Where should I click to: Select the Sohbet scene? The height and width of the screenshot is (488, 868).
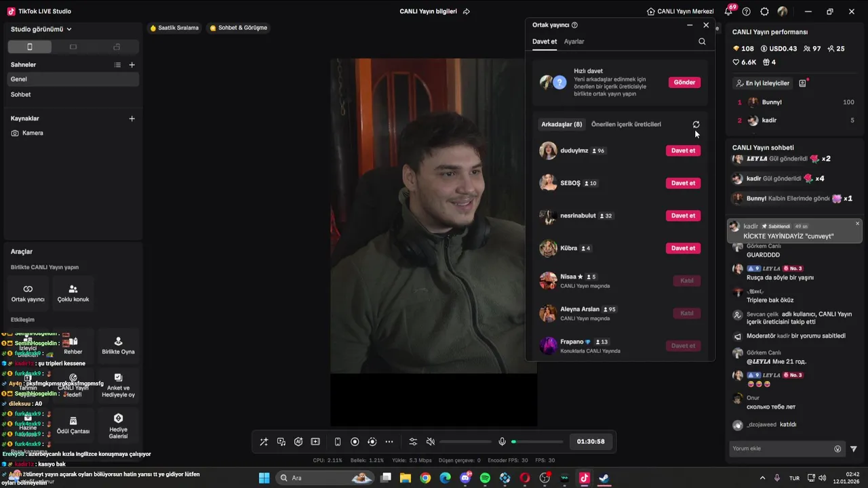73,95
